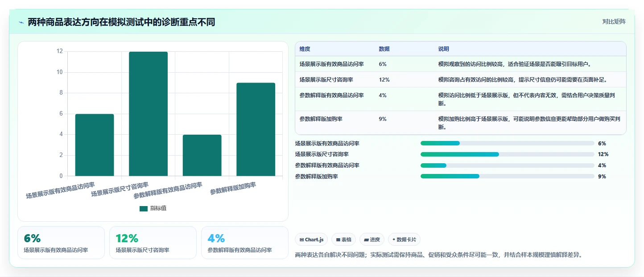This screenshot has width=644, height=277.
Task: Open the 12% 场景展示版尺寸咨询率 card
Action: click(153, 243)
